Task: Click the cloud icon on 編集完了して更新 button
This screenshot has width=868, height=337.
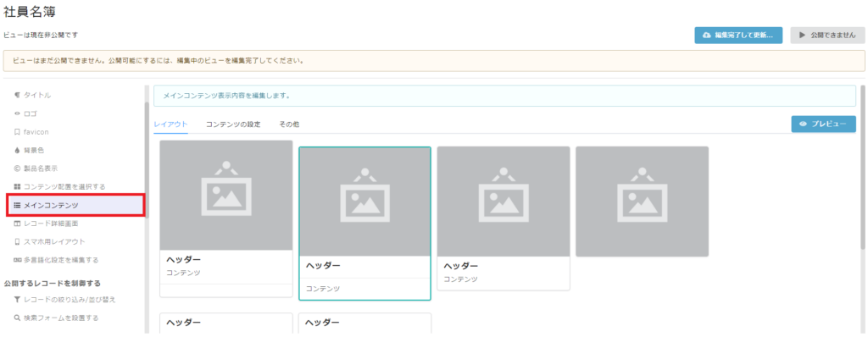Action: click(707, 36)
